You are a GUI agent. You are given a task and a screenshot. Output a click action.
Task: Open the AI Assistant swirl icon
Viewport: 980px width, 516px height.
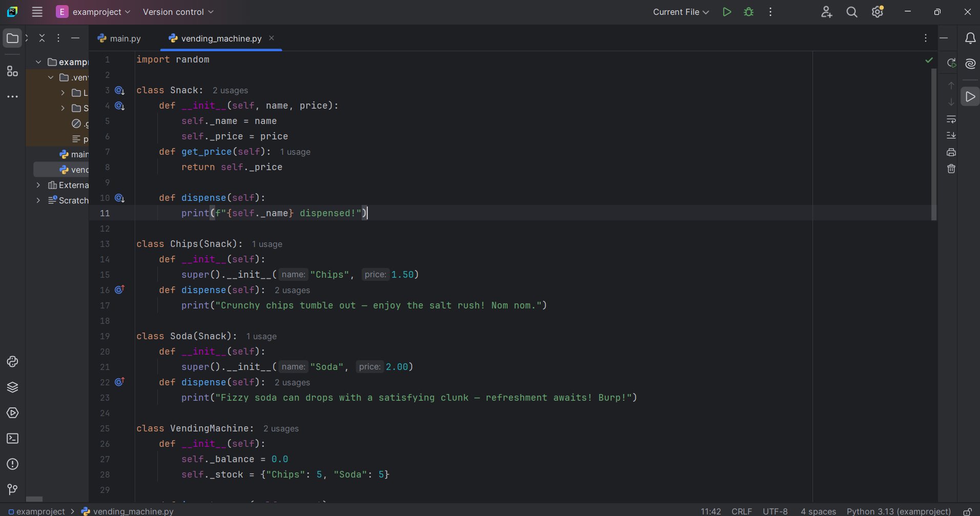970,64
